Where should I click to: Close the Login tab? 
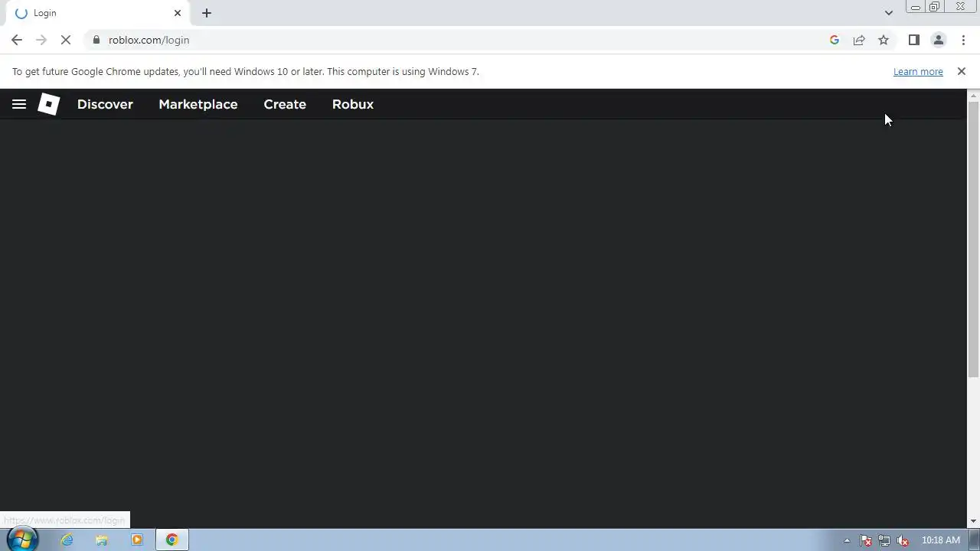point(178,13)
